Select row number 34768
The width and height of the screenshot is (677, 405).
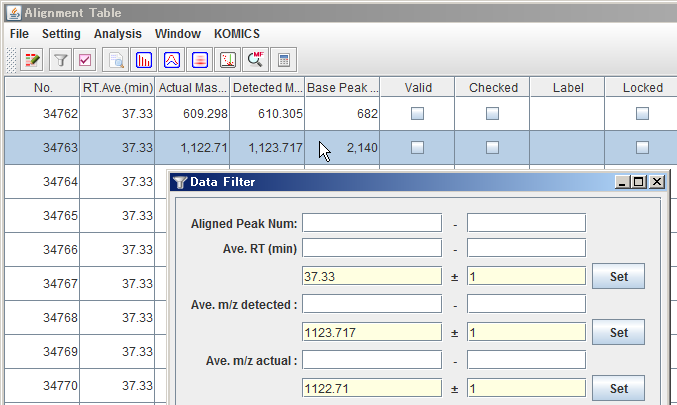pyautogui.click(x=42, y=318)
